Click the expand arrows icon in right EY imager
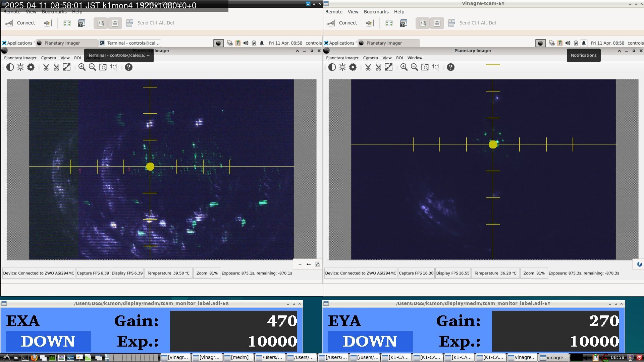The height and width of the screenshot is (362, 644). (x=389, y=67)
